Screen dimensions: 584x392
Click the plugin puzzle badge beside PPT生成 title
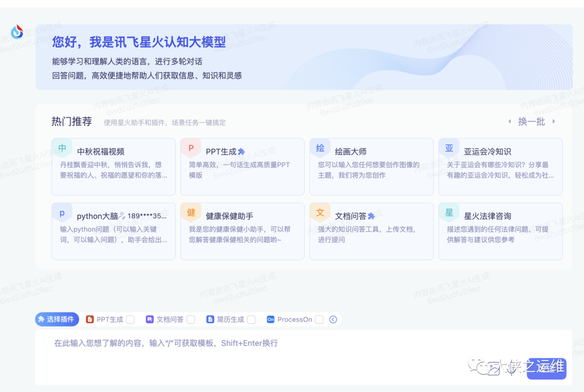(x=241, y=151)
